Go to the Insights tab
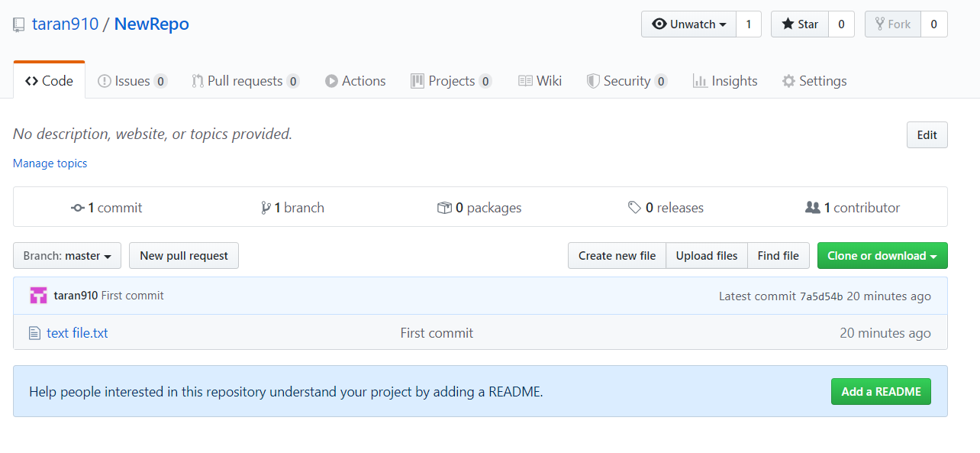The image size is (980, 453). [x=725, y=81]
